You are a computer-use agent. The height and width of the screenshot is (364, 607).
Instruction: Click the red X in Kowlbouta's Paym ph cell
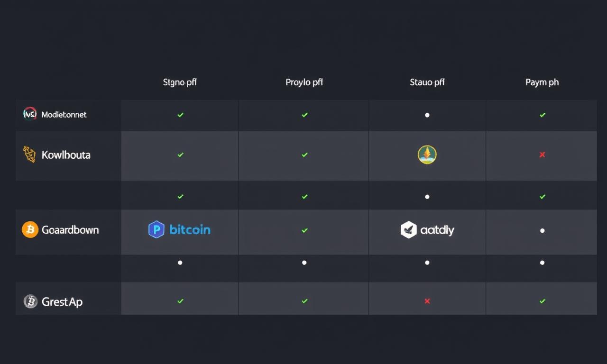[543, 155]
